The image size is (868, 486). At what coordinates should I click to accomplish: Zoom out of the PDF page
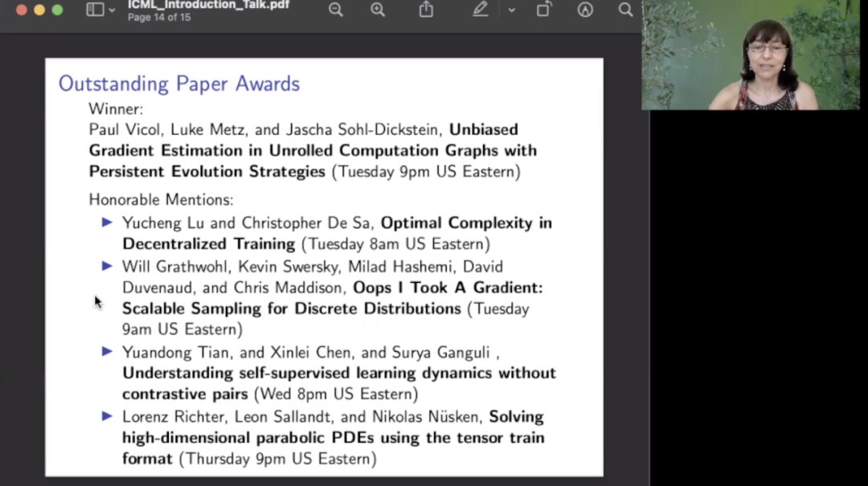click(335, 10)
